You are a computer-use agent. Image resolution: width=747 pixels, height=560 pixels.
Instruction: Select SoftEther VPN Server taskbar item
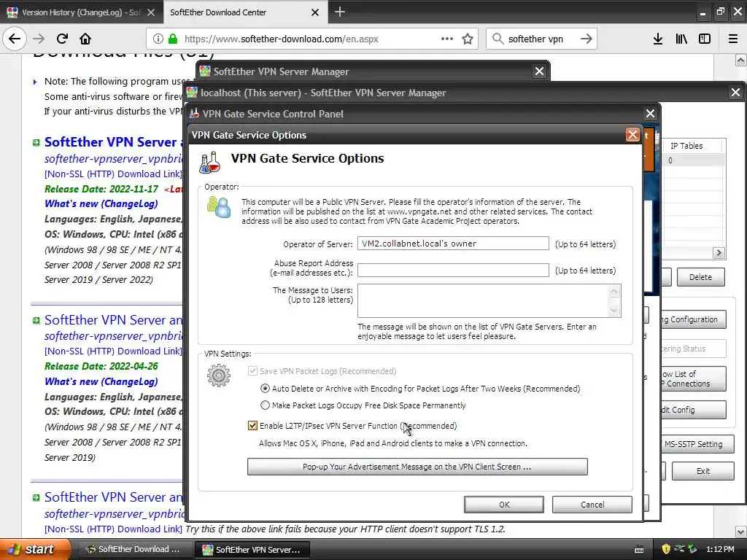click(x=252, y=550)
